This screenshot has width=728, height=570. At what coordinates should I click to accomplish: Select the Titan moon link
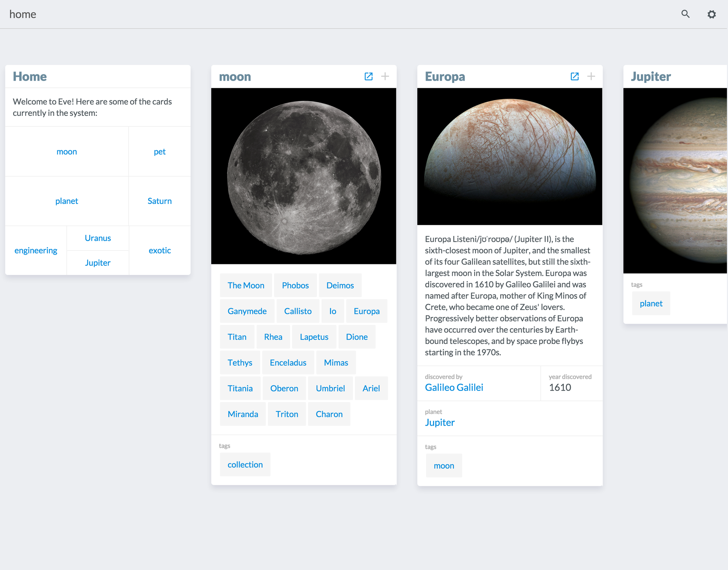[x=237, y=337]
